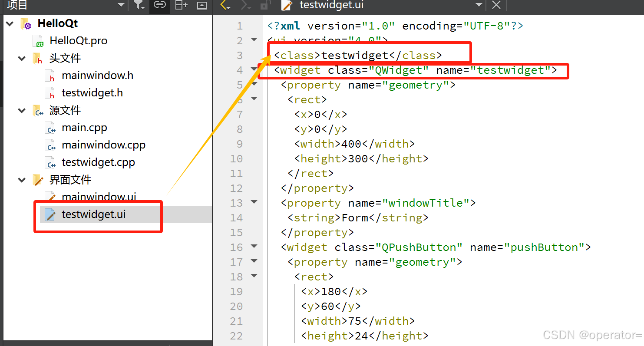Select testwidget.h header file
Screen dimensions: 644x346
(x=92, y=93)
